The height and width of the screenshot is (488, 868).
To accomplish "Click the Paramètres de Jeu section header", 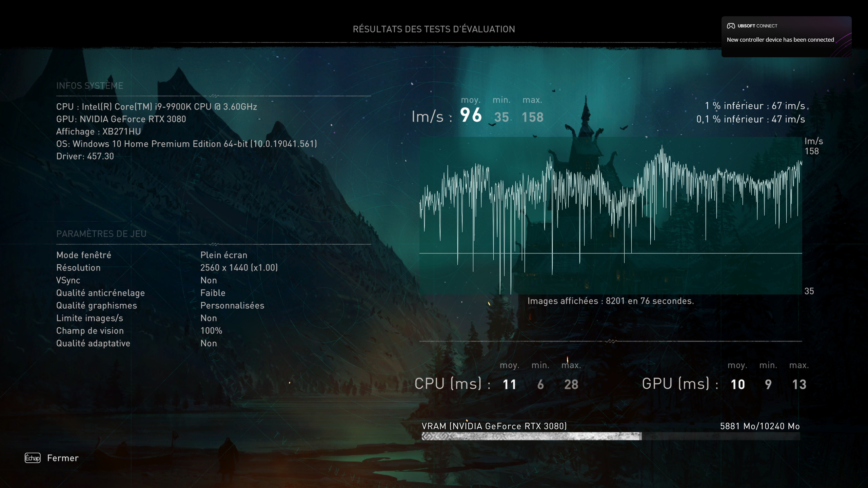I will [101, 234].
